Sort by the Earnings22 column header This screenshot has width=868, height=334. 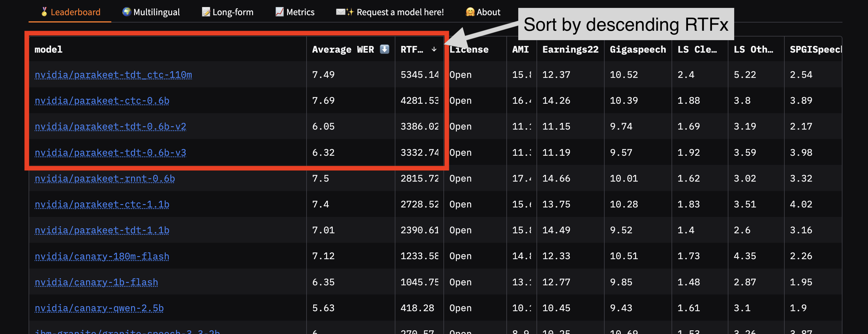point(570,50)
